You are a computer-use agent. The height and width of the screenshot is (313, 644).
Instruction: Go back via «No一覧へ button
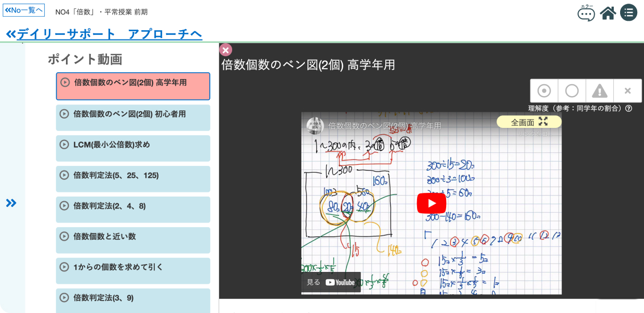(x=23, y=10)
